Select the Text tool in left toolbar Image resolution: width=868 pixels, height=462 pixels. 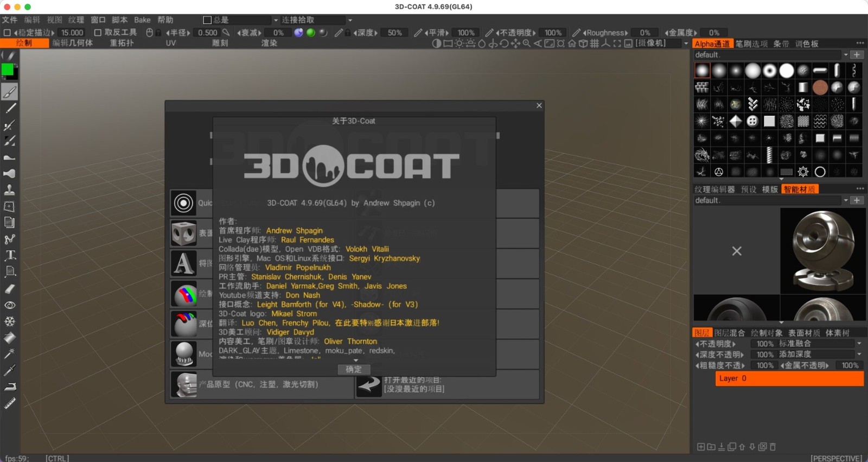(10, 255)
